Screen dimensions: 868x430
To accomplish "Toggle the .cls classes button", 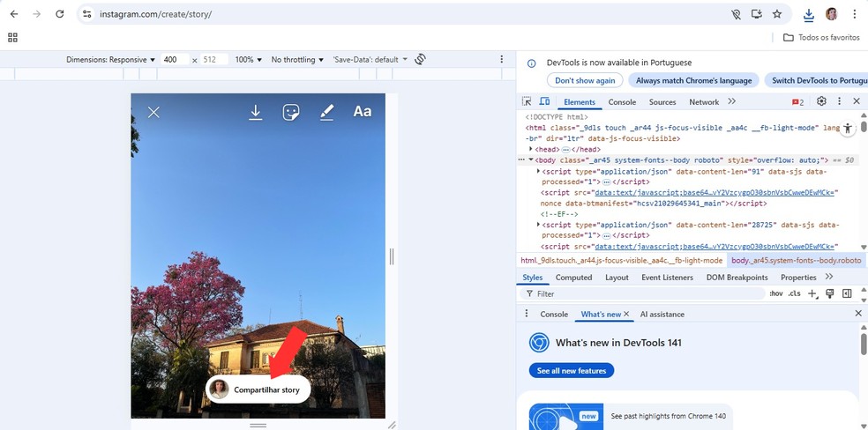I will point(795,294).
